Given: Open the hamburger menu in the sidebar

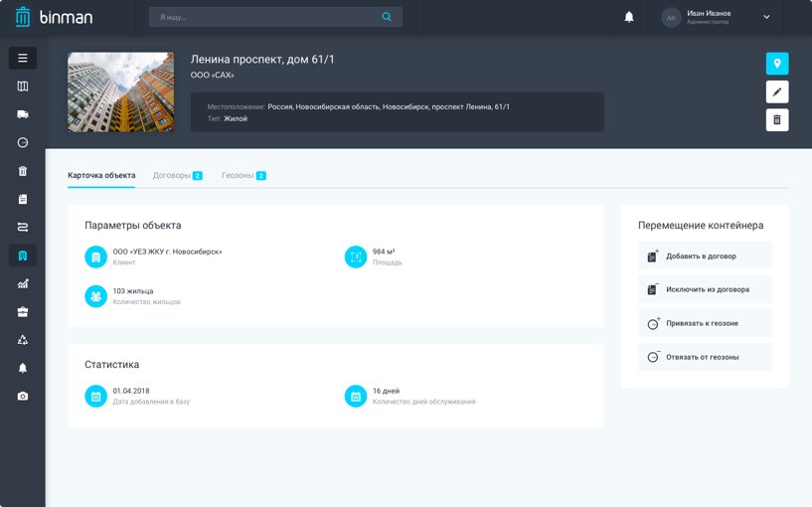Looking at the screenshot, I should click(x=23, y=58).
